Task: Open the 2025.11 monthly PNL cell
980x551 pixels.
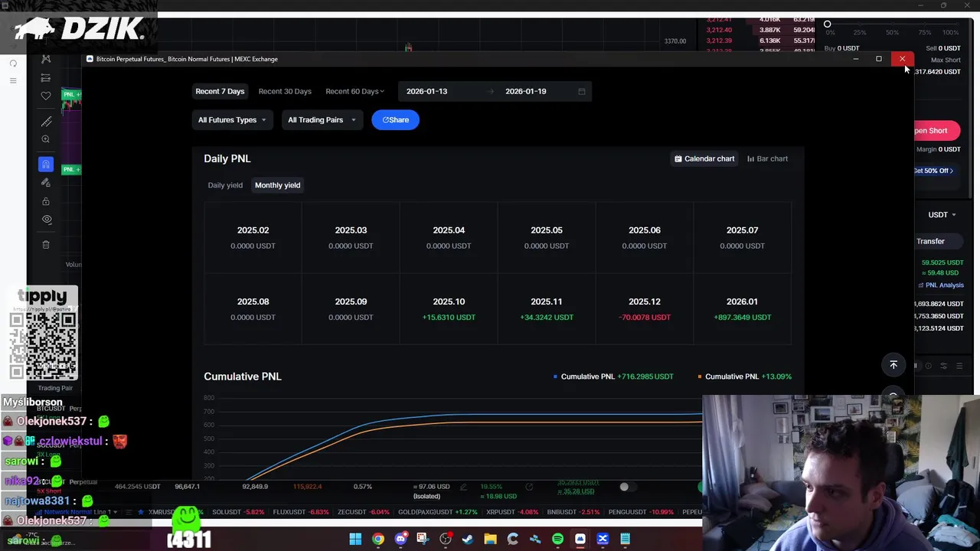Action: click(547, 309)
